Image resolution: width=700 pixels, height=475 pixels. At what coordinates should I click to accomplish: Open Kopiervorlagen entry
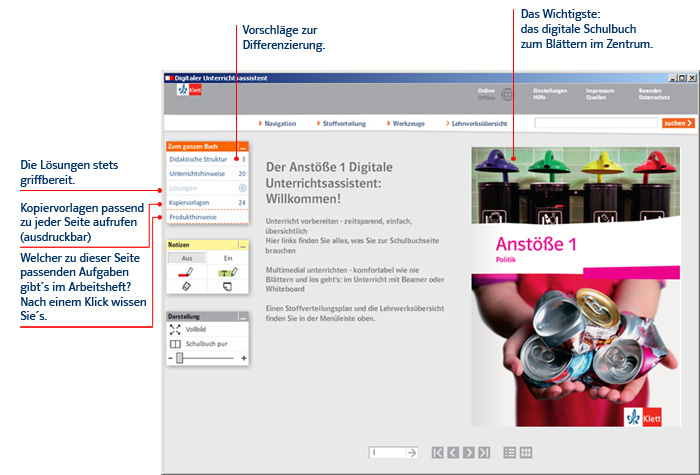(x=207, y=203)
